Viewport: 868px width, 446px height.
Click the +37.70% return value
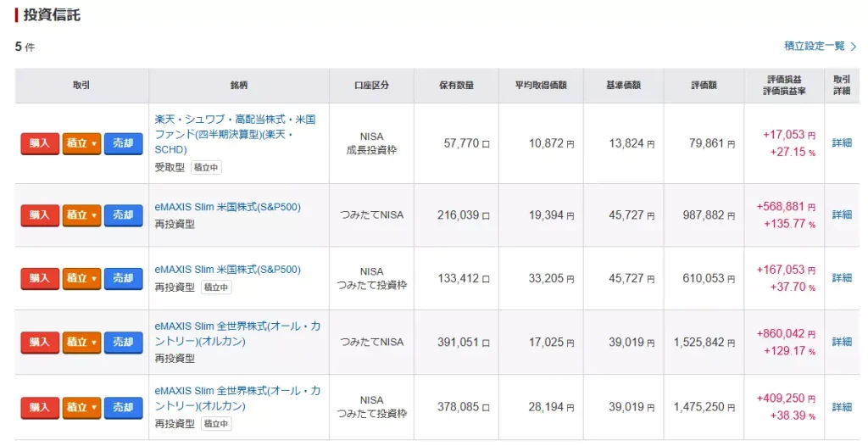coord(793,287)
